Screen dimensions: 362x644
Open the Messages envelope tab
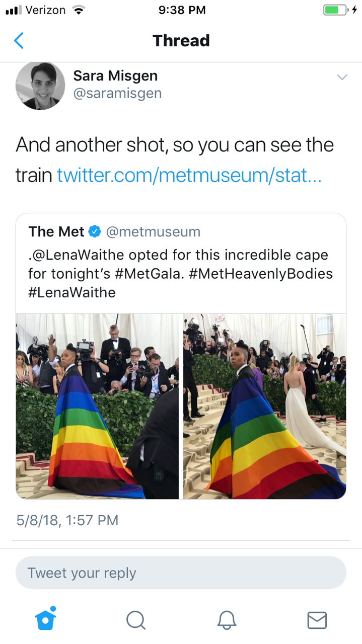[x=317, y=620]
